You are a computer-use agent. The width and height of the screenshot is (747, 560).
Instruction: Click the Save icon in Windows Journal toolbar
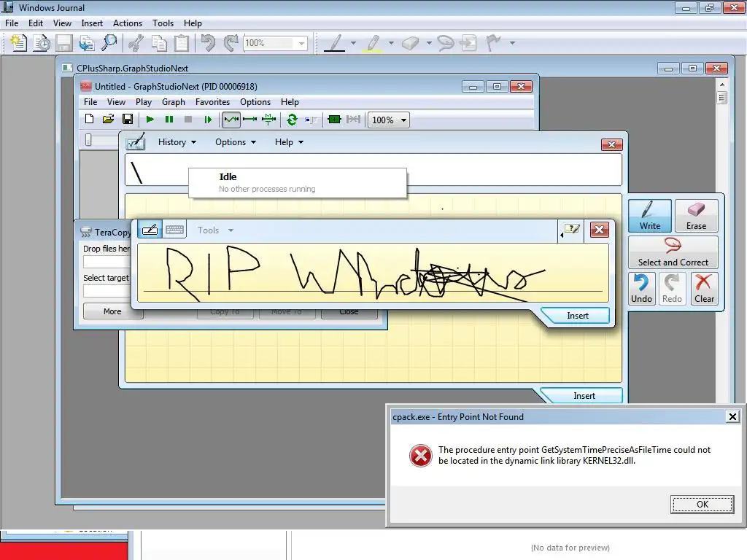point(64,43)
